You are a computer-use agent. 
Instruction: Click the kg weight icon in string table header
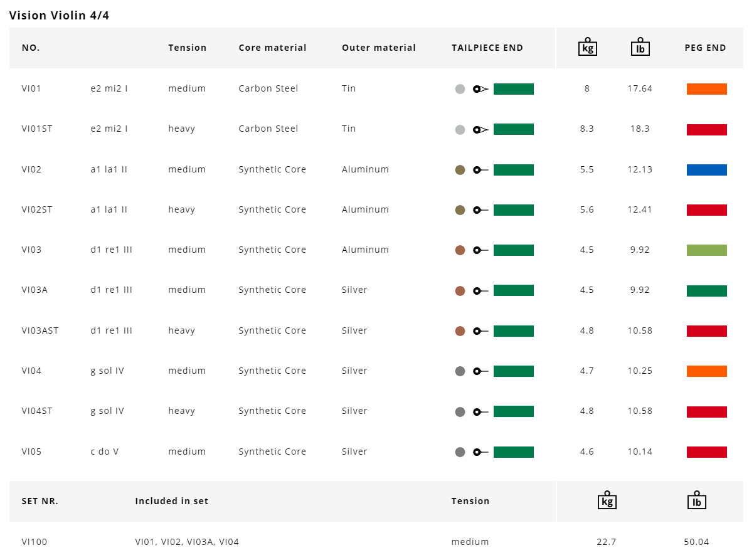[587, 48]
